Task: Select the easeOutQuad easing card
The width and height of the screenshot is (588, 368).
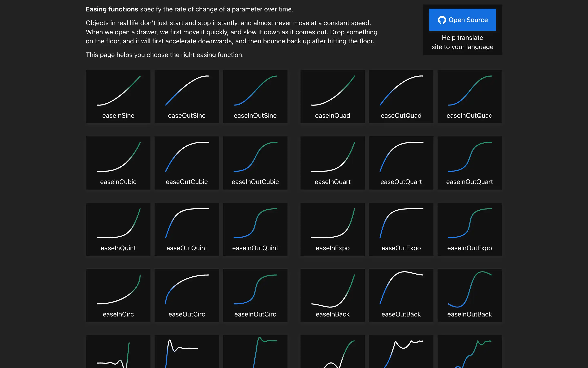Action: 401,97
